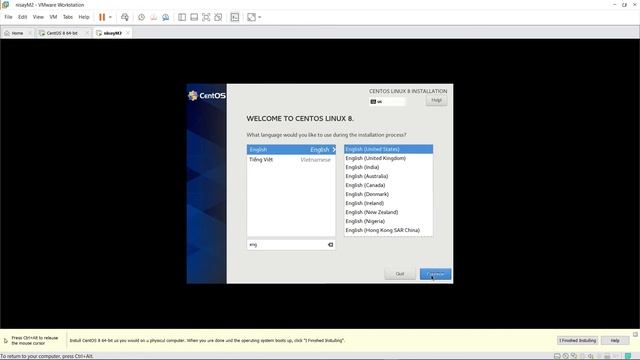
Task: Choose English (India) locale
Action: (x=388, y=167)
